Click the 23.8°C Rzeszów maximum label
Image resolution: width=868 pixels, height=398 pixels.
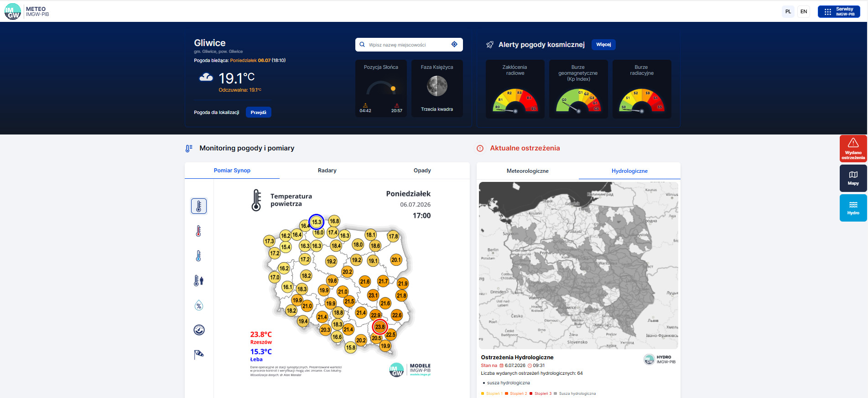(261, 338)
